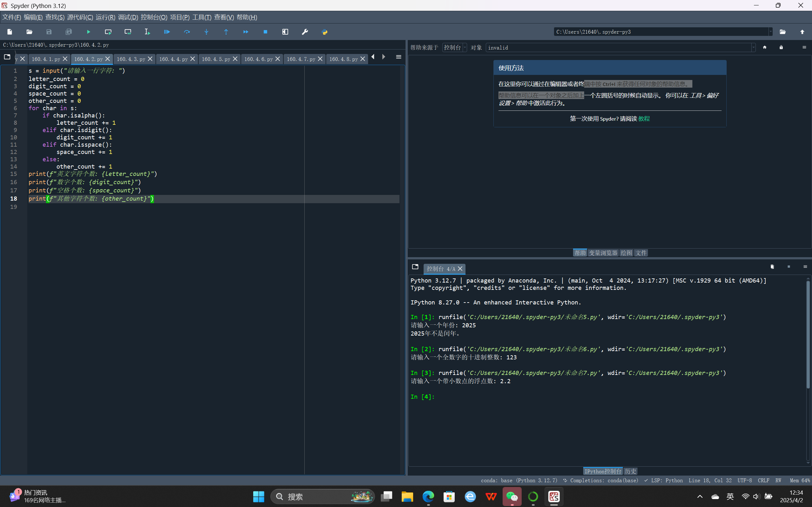Open the Python path manager icon

point(324,32)
